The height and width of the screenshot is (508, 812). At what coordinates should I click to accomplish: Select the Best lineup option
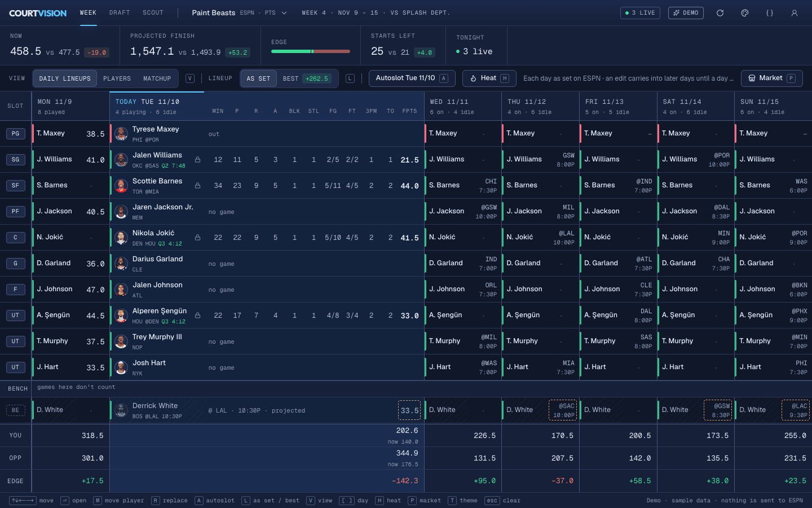point(307,78)
